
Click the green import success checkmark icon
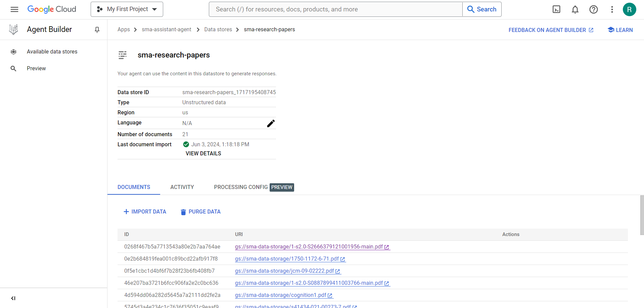click(x=186, y=144)
